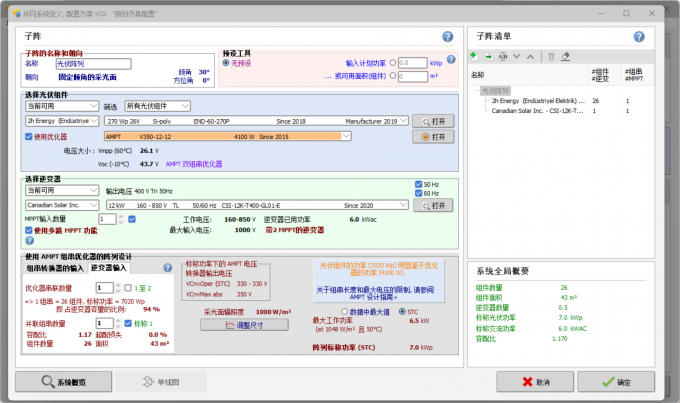
Task: Click the 确定 confirm button
Action: coord(616,382)
